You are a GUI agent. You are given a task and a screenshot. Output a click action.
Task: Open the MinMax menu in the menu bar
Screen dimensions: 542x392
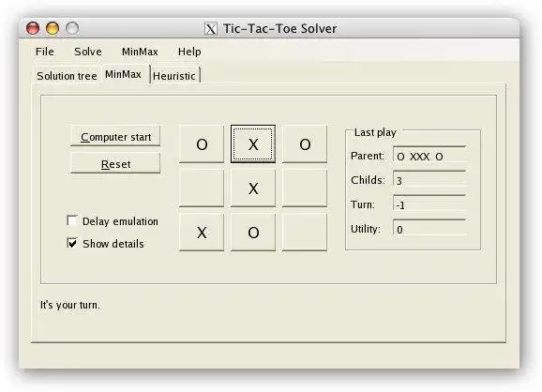pyautogui.click(x=140, y=52)
